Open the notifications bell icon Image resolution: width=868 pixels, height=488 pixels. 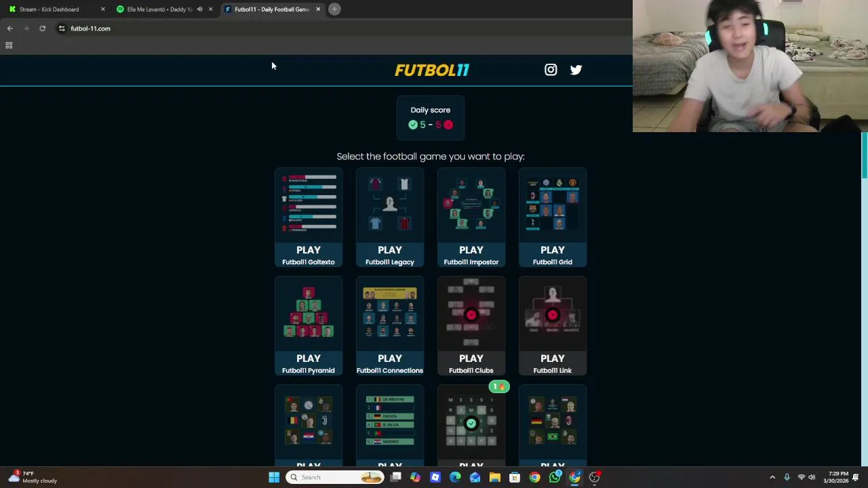pyautogui.click(x=856, y=477)
